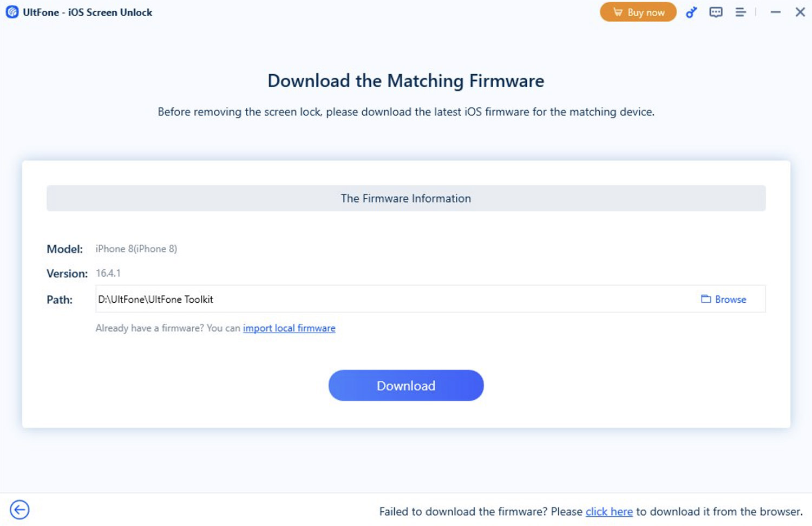The height and width of the screenshot is (526, 812).
Task: Click the UltFone logo icon
Action: click(x=12, y=12)
